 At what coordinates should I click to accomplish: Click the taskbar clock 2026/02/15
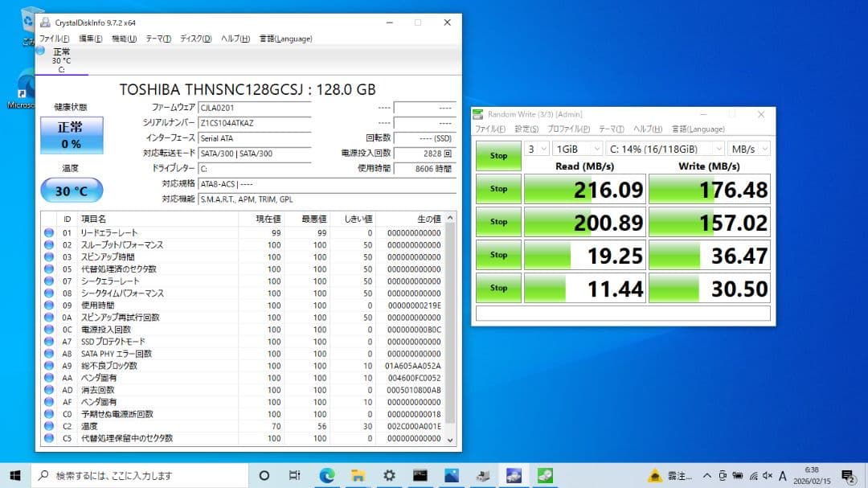(812, 476)
